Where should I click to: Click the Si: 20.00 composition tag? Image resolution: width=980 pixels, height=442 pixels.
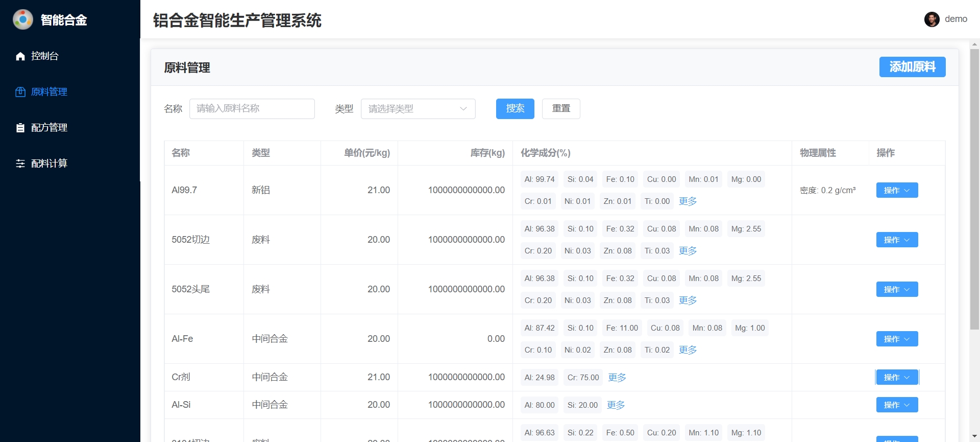coord(582,405)
